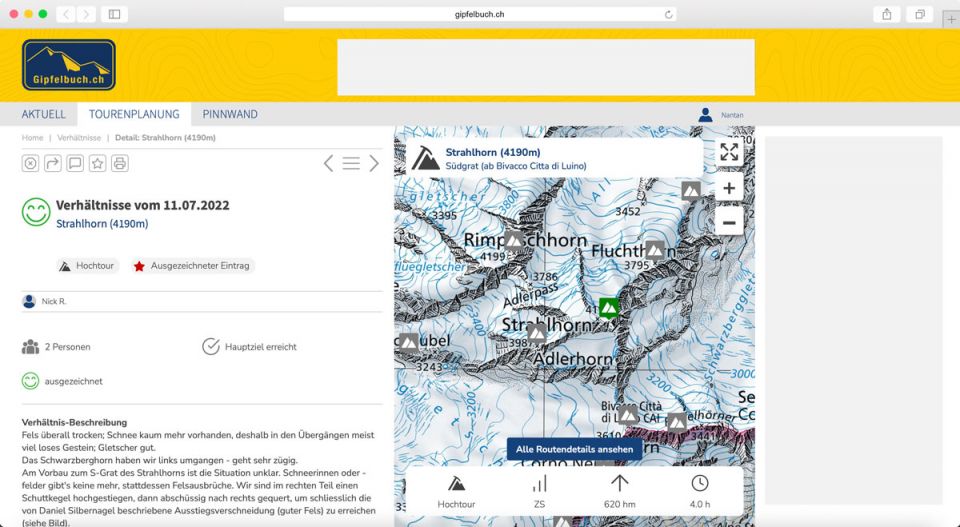960x527 pixels.
Task: Share this entry via the arrow icon
Action: (x=53, y=163)
